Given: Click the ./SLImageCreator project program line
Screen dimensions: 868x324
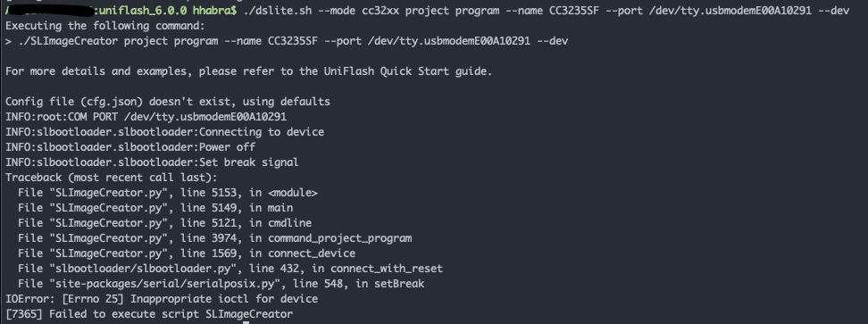Looking at the screenshot, I should pos(287,41).
